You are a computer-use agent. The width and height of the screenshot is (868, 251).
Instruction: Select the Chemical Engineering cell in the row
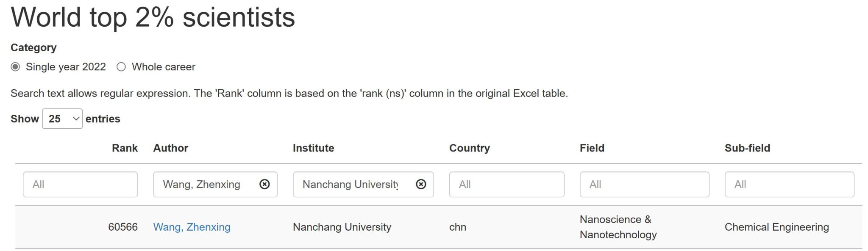pyautogui.click(x=776, y=227)
